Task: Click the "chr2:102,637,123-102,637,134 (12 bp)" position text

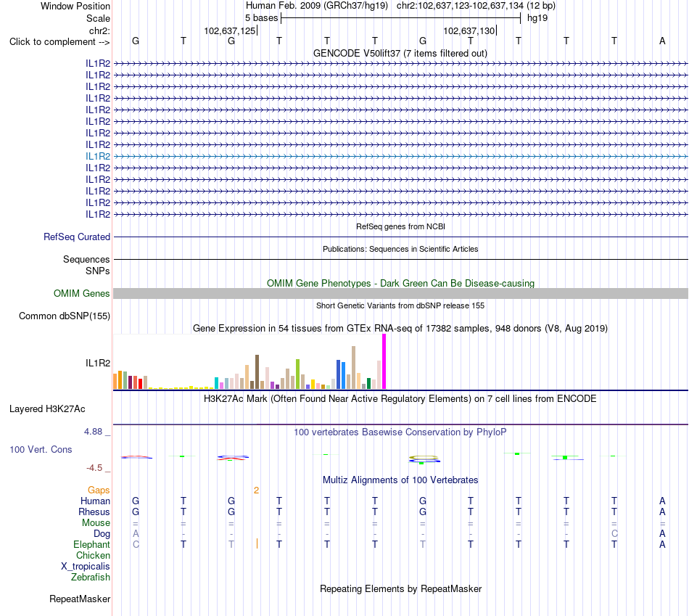Action: 476,6
